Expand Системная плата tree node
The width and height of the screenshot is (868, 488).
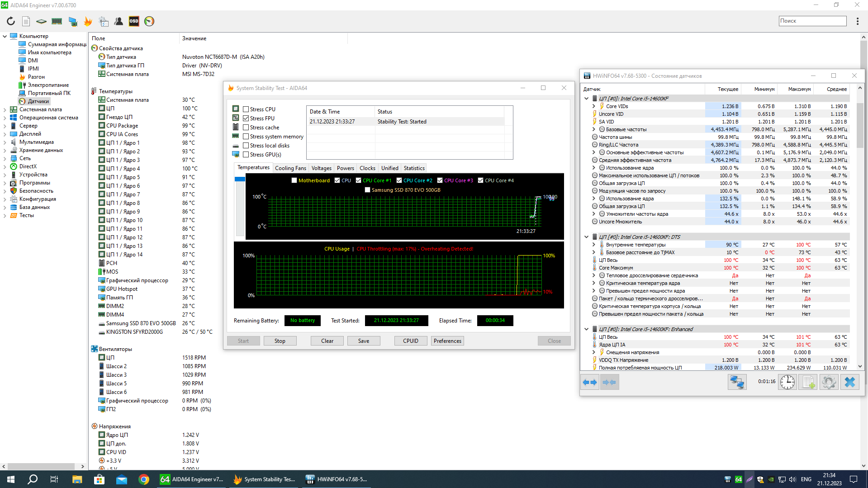pyautogui.click(x=5, y=109)
